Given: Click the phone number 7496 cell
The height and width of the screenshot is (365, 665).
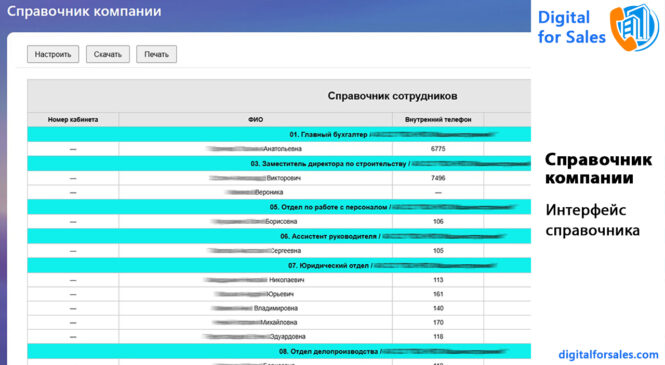Looking at the screenshot, I should pyautogui.click(x=438, y=178).
